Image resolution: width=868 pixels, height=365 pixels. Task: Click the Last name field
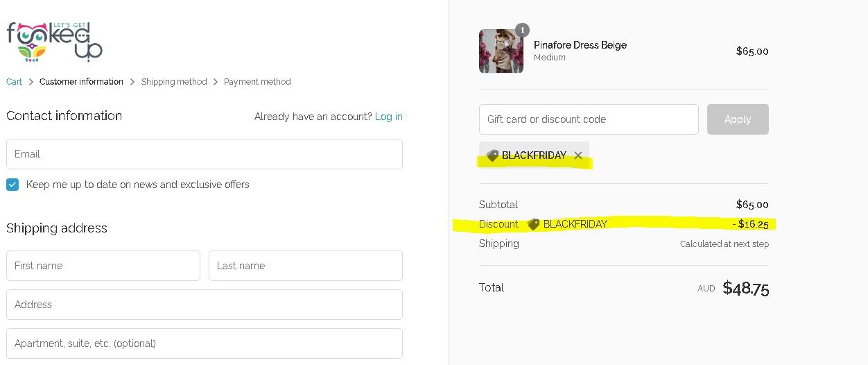pos(306,266)
